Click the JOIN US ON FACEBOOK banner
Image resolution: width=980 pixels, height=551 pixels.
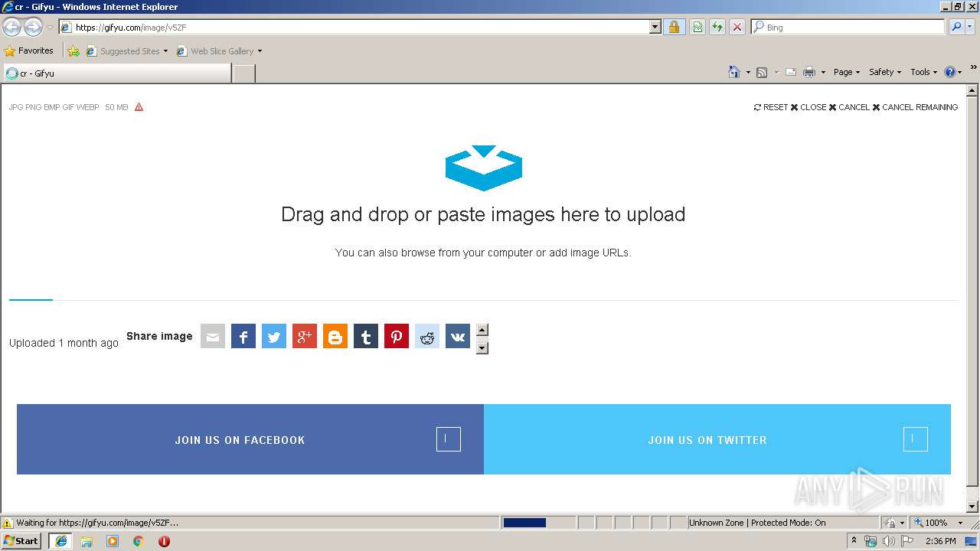click(250, 439)
